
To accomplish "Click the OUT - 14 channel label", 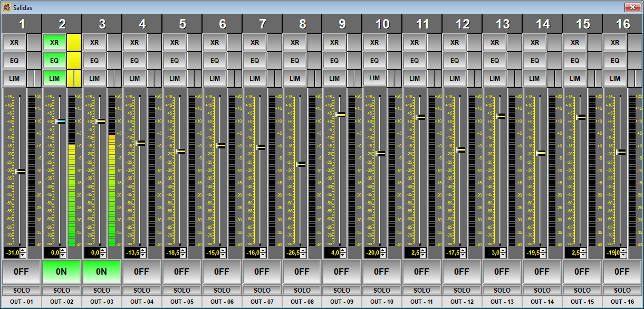I will pos(542,302).
